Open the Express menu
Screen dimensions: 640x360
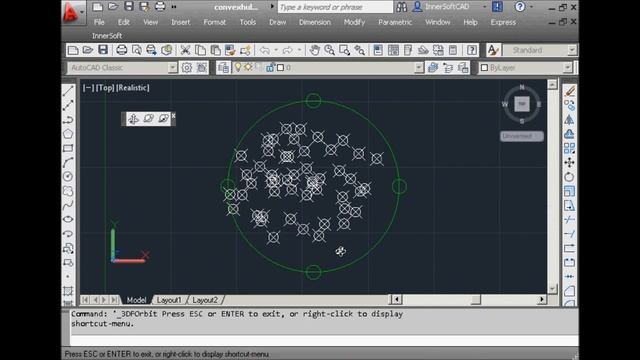point(503,22)
